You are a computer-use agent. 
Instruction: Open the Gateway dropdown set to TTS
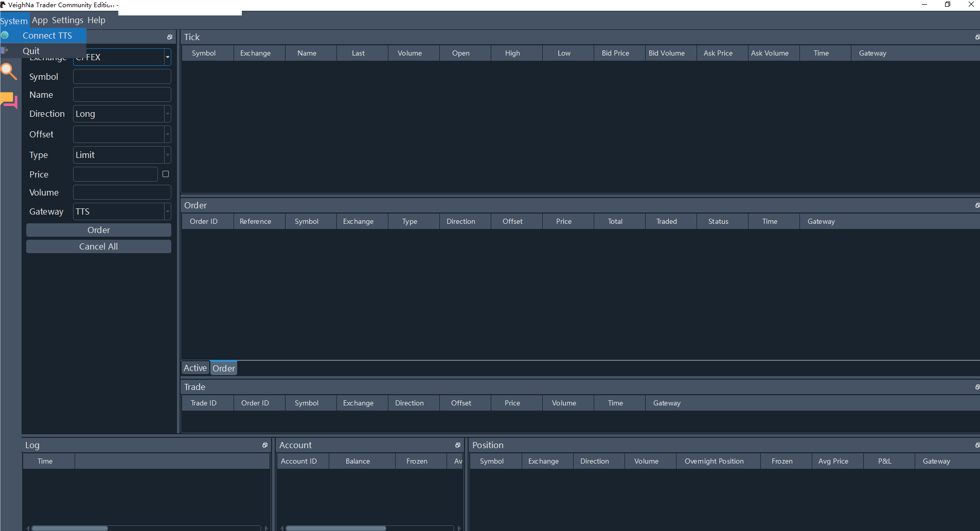[x=168, y=211]
